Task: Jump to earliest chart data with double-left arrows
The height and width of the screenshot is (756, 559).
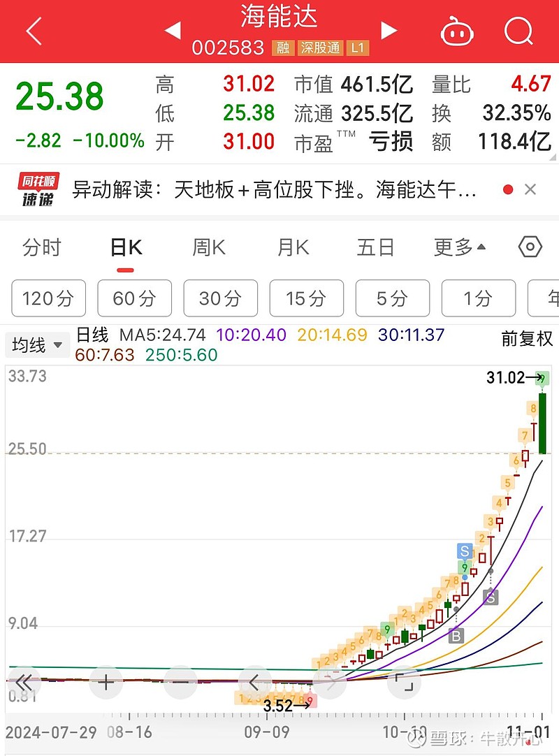Action: pyautogui.click(x=24, y=682)
